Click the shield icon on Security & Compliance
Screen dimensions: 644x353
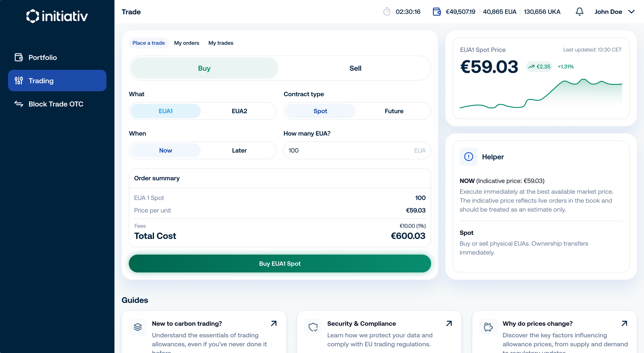coord(313,327)
